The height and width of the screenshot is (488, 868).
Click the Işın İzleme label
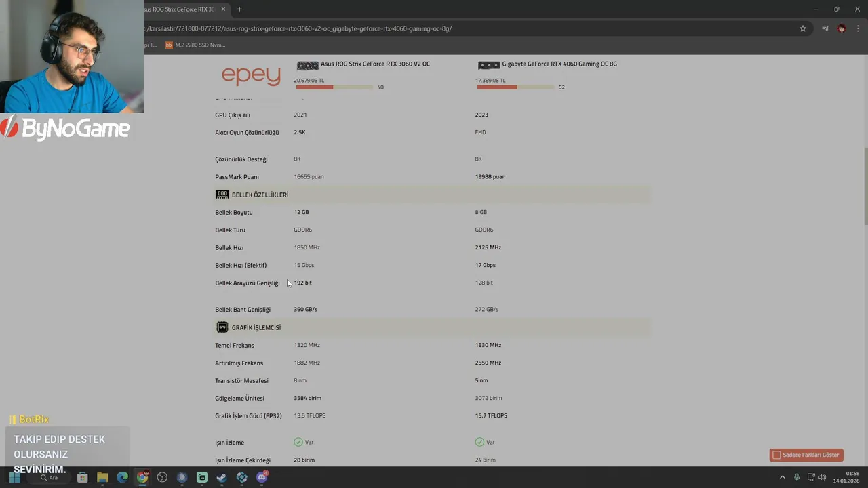pos(229,443)
